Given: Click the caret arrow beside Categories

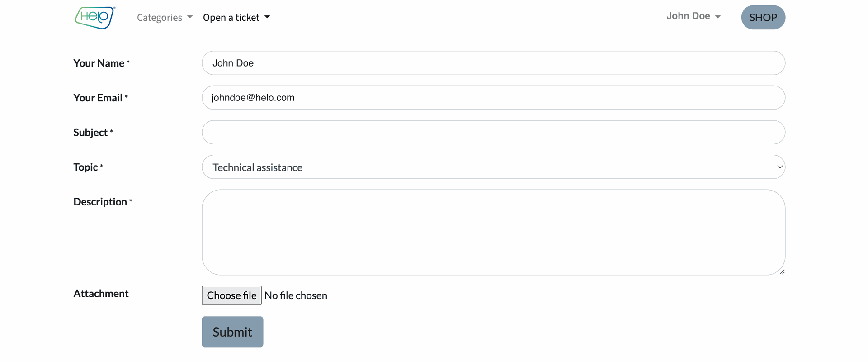Looking at the screenshot, I should coord(190,17).
